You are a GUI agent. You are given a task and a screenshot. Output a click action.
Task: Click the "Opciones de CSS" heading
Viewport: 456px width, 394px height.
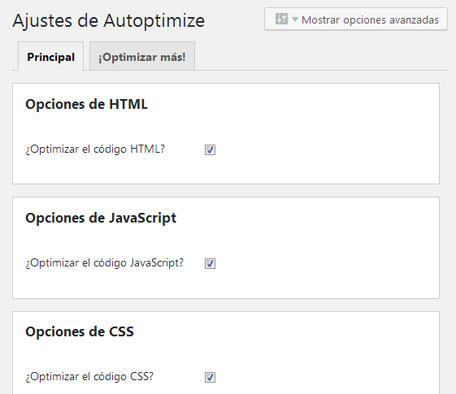coord(80,331)
